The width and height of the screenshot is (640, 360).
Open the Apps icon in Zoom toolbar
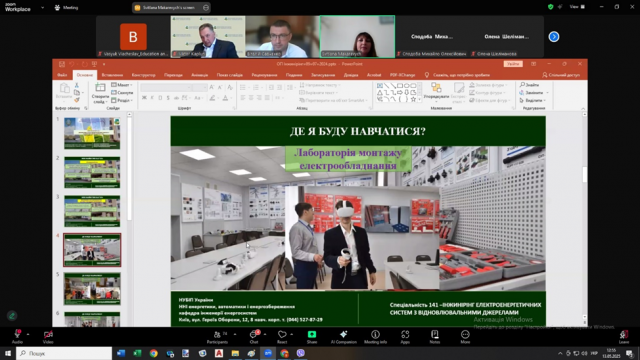(405, 335)
